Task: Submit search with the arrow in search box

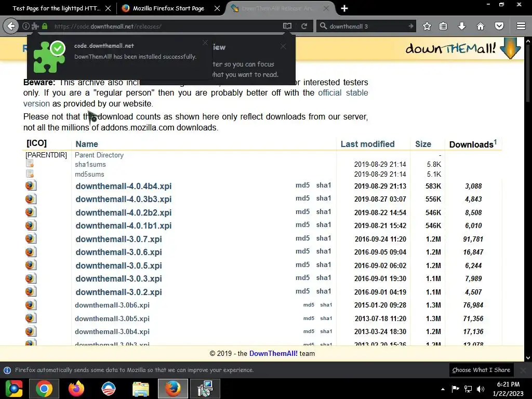Action: [411, 26]
